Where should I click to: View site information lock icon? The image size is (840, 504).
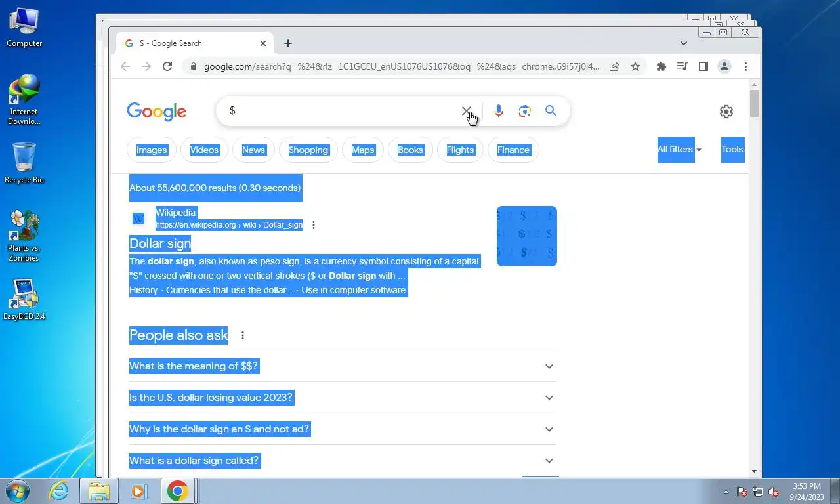pyautogui.click(x=193, y=66)
